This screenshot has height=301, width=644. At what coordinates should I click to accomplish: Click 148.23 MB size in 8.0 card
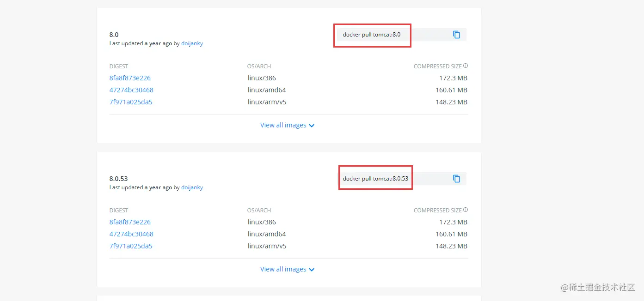click(451, 102)
